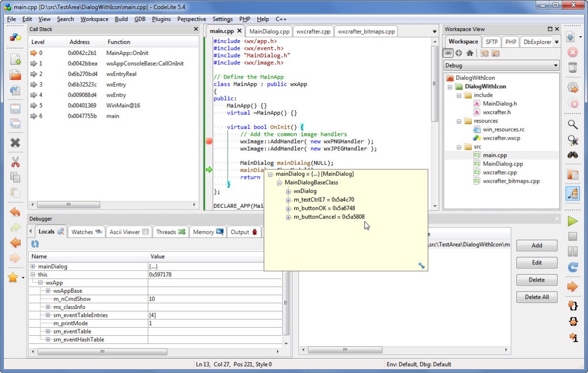588x373 pixels.
Task: Click the Delete All button
Action: [x=536, y=297]
